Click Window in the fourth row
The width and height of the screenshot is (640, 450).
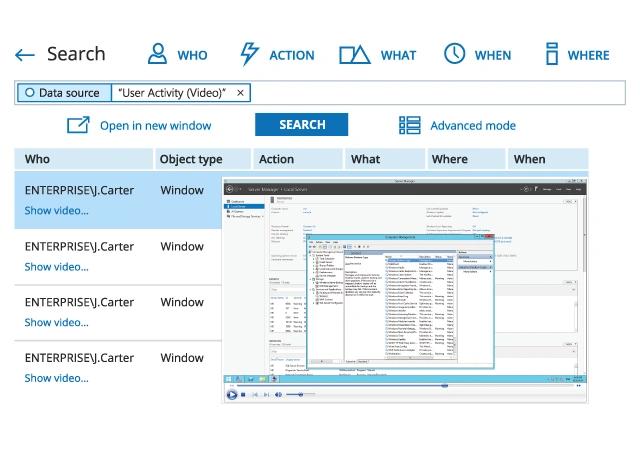182,358
